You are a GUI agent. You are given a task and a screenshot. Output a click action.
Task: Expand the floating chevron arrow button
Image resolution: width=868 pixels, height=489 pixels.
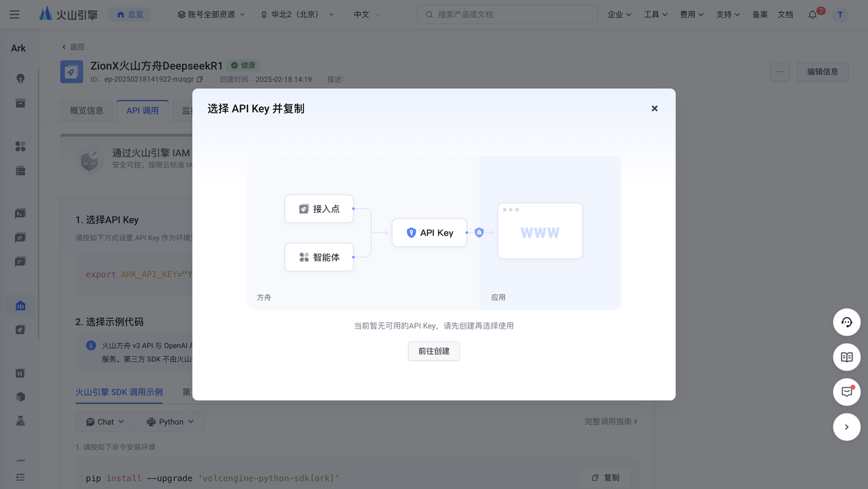pos(846,427)
